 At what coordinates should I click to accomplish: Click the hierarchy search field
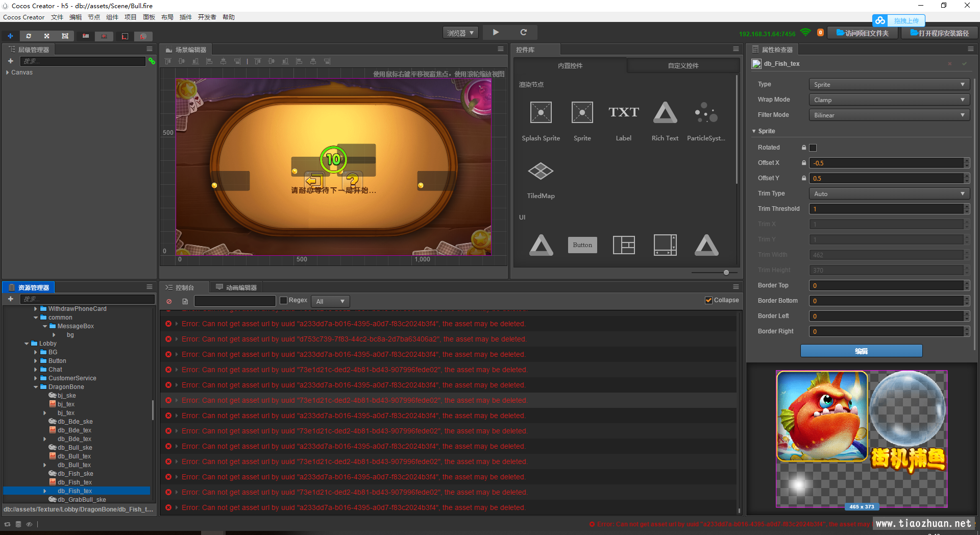83,61
